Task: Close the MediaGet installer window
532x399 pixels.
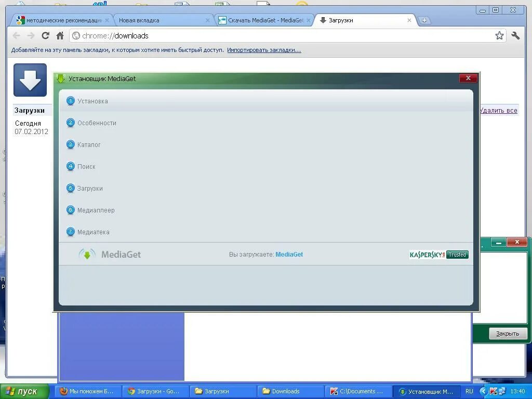Action: pyautogui.click(x=468, y=78)
